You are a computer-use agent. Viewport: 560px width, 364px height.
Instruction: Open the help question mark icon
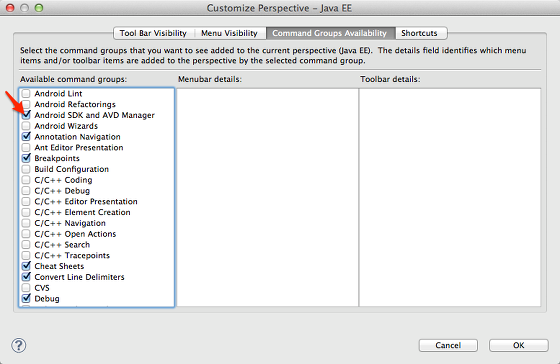[19, 345]
